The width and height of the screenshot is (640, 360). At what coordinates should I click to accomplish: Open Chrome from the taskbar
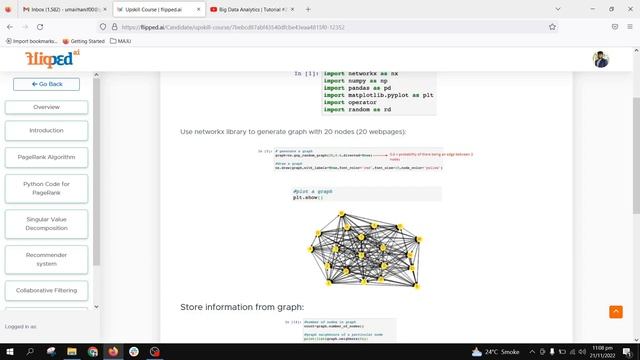[x=93, y=351]
